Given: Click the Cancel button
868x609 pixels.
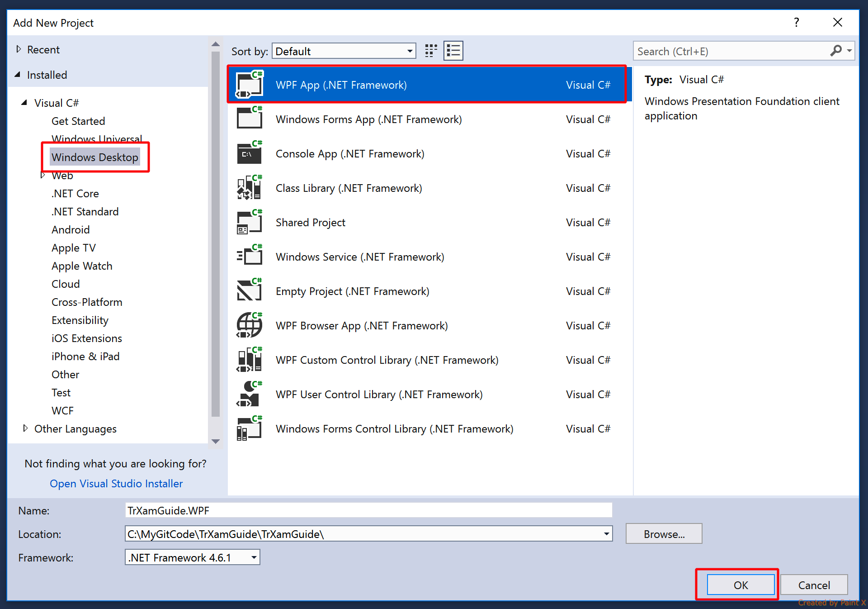Looking at the screenshot, I should [x=814, y=585].
